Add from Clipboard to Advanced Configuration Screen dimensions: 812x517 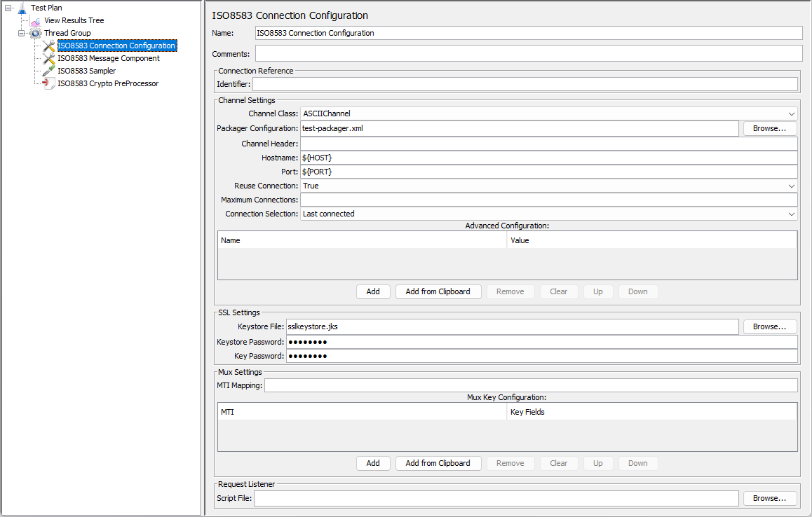438,292
